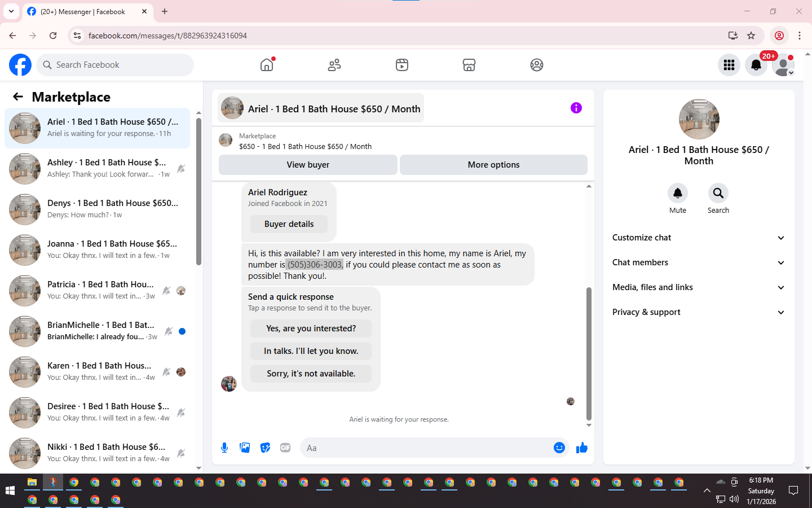Click the back arrow beside Marketplace

pyautogui.click(x=18, y=97)
